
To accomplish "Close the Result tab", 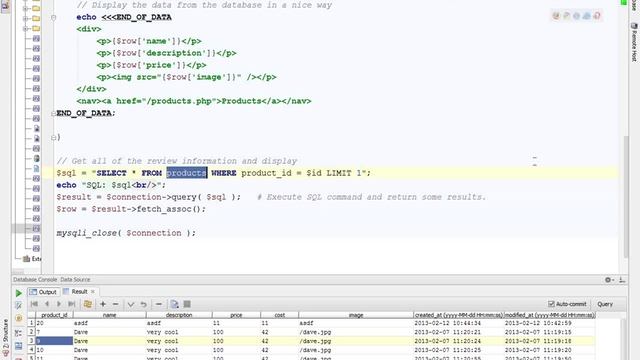I will click(x=93, y=291).
